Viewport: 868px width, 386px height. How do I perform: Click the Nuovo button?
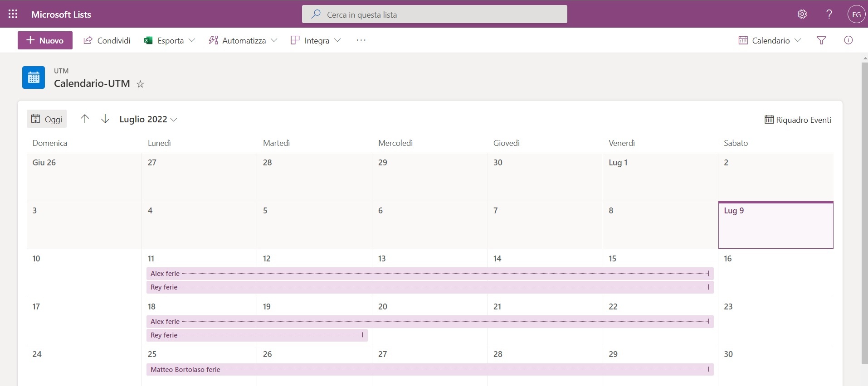tap(45, 40)
